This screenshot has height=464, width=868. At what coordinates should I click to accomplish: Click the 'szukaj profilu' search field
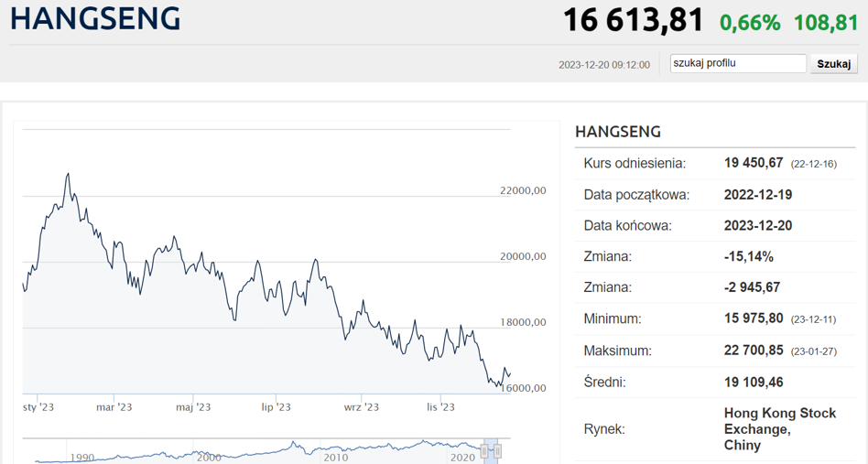click(738, 63)
